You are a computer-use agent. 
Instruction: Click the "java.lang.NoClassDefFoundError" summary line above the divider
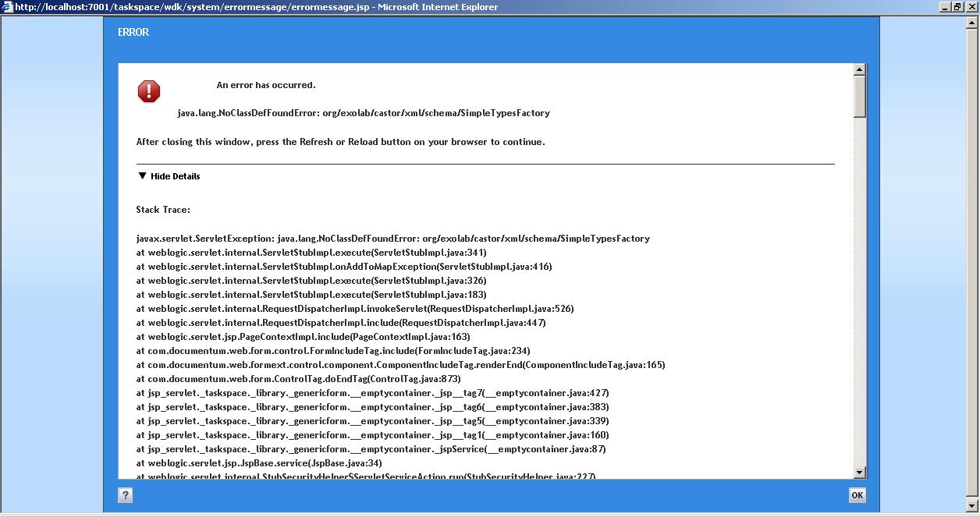click(364, 113)
